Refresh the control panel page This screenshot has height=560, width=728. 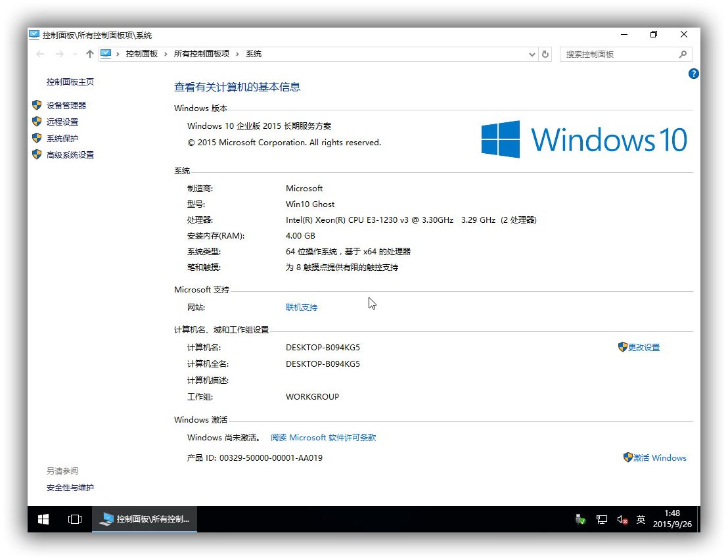tap(545, 55)
